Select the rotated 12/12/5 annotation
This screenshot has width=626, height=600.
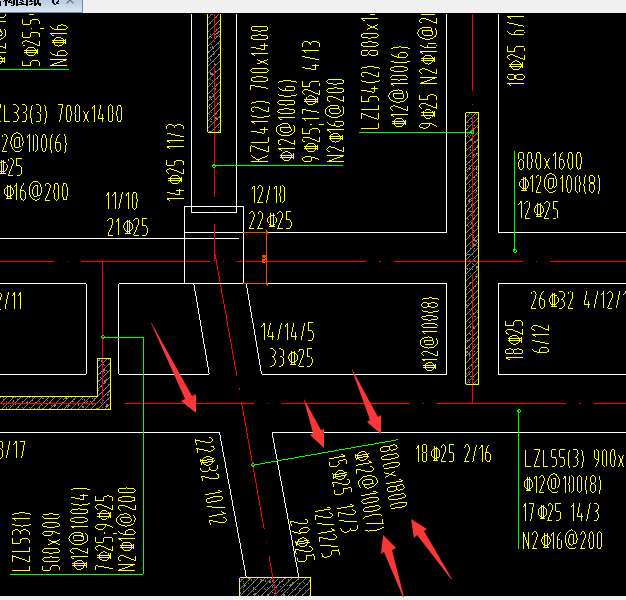point(327,533)
